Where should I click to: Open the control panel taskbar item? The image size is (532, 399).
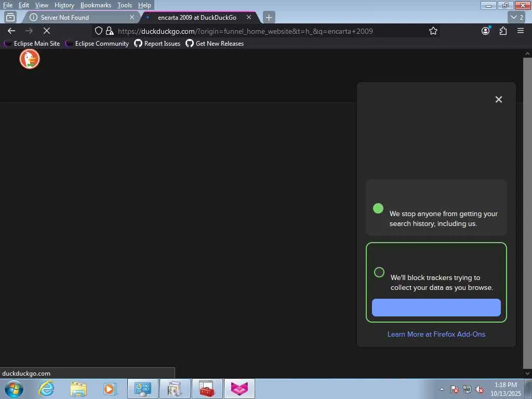[x=143, y=389]
